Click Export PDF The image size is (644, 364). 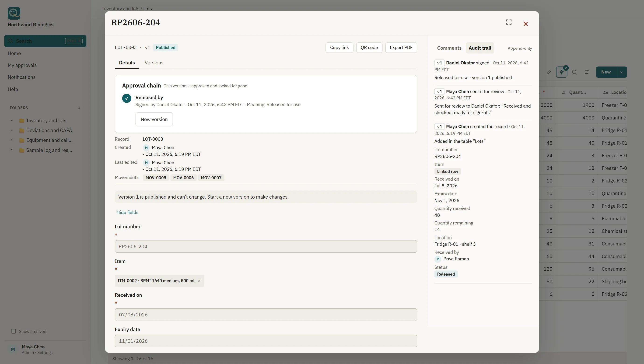tap(401, 48)
